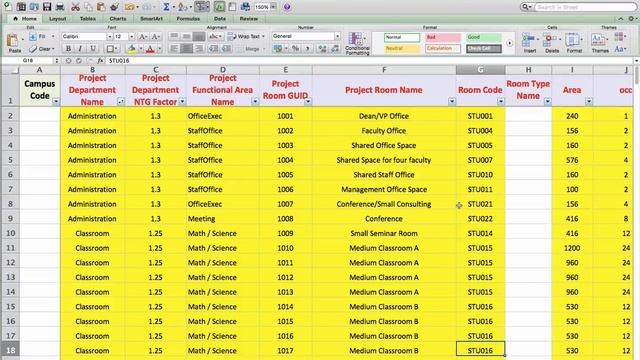Toggle Underline formatting
The image size is (640, 360).
tap(93, 49)
